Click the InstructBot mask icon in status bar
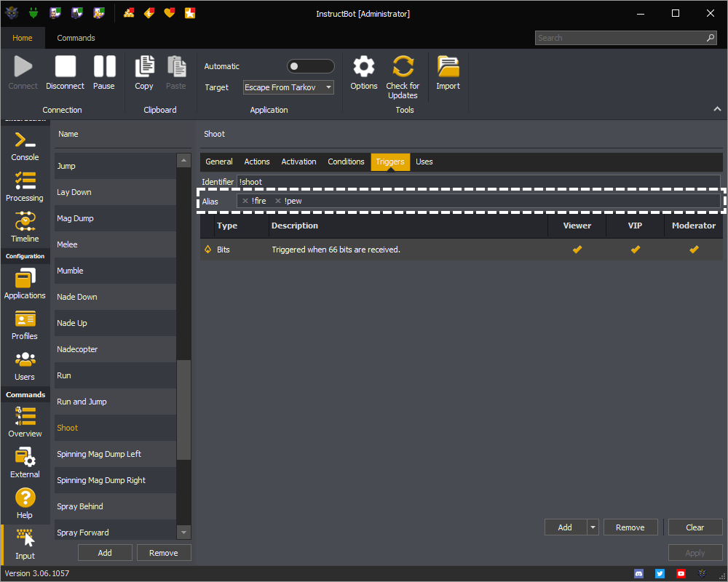The image size is (728, 582). [702, 574]
